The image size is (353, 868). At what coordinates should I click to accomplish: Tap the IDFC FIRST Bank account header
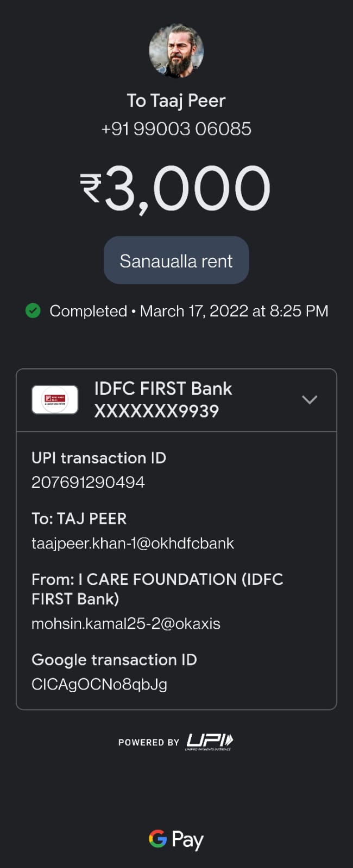(177, 400)
